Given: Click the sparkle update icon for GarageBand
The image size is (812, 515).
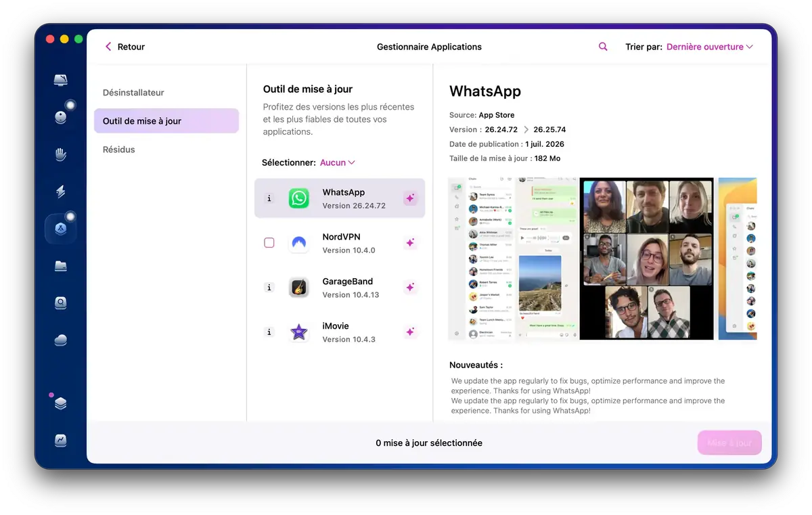Looking at the screenshot, I should tap(410, 288).
